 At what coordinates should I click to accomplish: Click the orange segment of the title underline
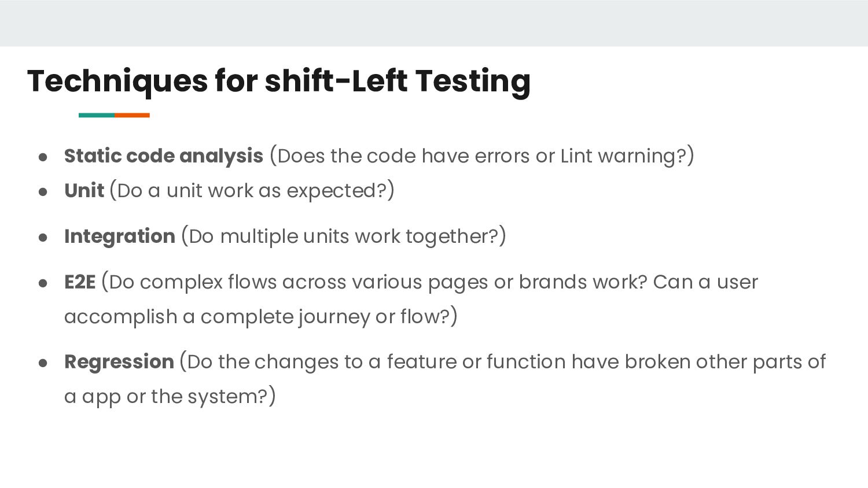132,115
